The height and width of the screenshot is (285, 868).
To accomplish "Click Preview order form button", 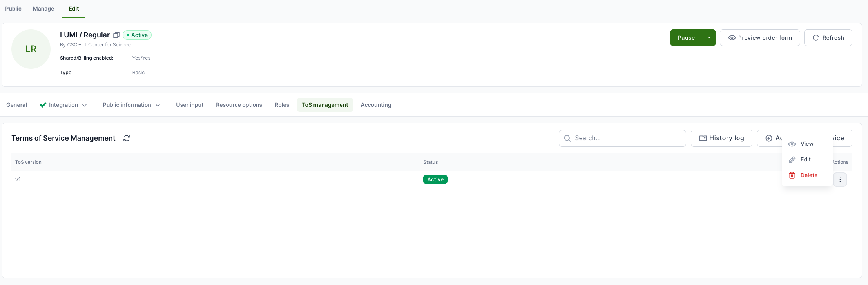I will pos(760,38).
